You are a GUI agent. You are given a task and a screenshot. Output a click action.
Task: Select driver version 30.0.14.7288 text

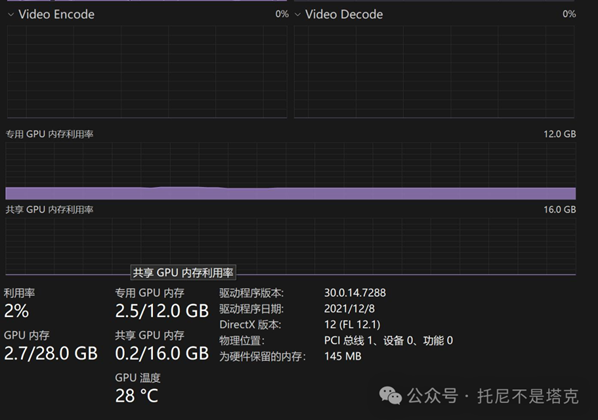[355, 293]
